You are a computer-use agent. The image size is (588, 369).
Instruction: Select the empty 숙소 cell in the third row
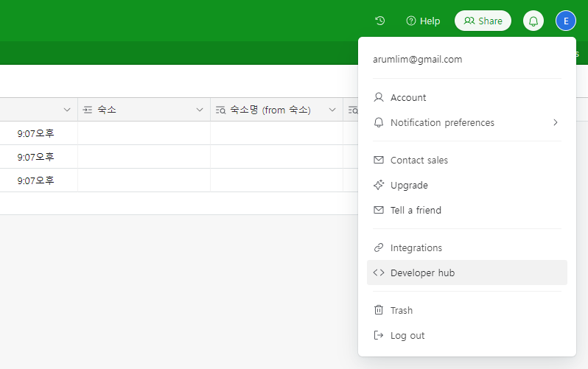point(144,180)
